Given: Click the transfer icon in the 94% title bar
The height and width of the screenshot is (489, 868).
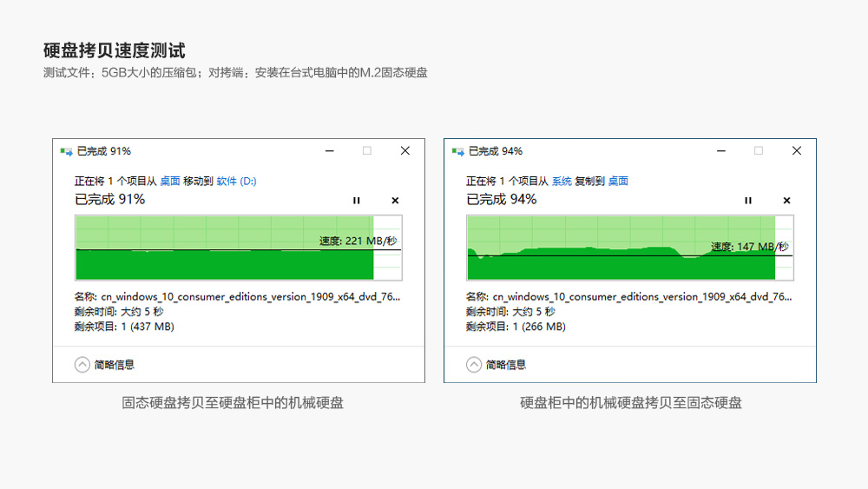Looking at the screenshot, I should click(457, 151).
